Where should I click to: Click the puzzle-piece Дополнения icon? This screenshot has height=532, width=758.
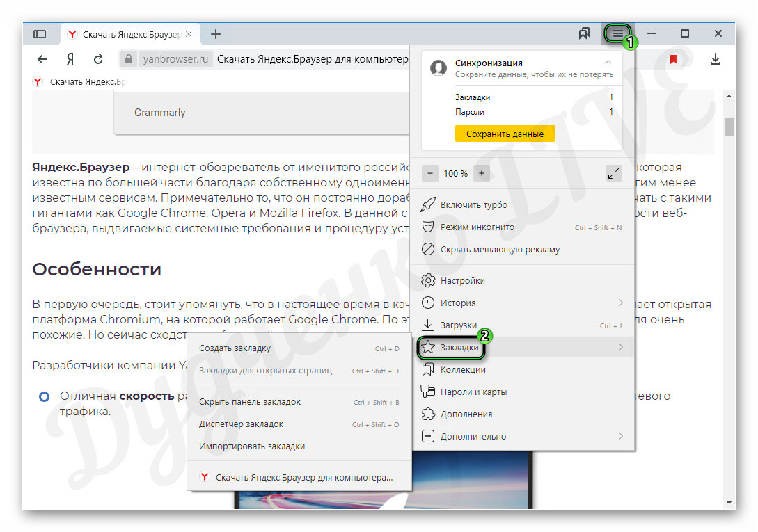[428, 414]
